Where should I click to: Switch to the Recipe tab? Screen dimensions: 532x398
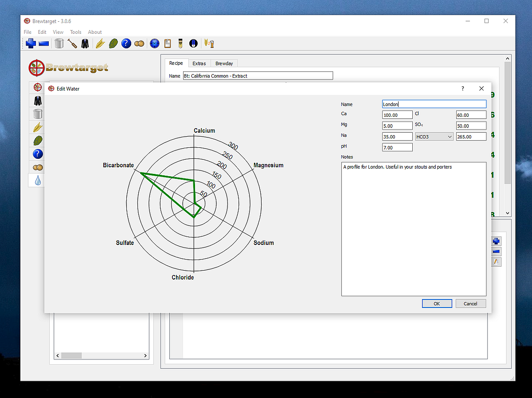tap(176, 63)
